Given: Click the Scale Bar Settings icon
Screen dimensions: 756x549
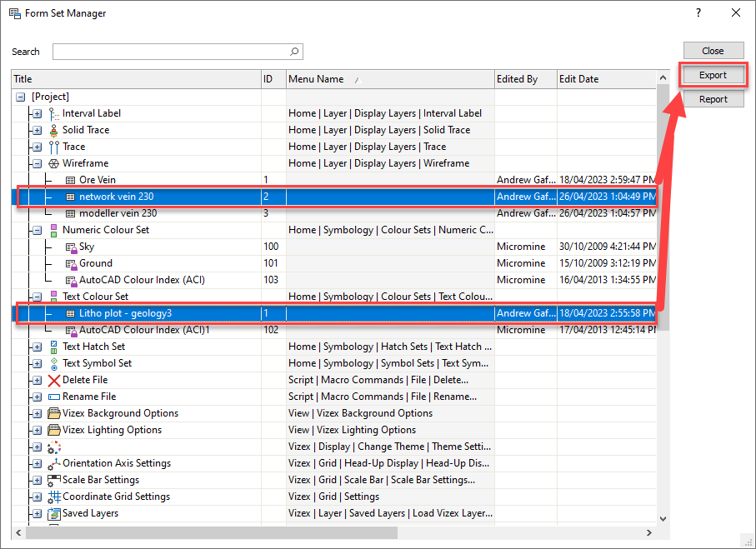Looking at the screenshot, I should click(54, 480).
